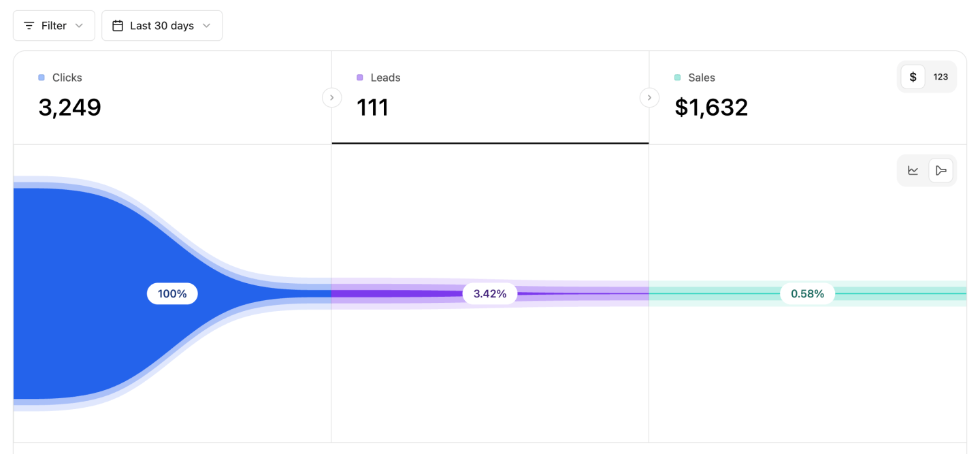Click the blue Clicks color indicator

click(x=42, y=78)
